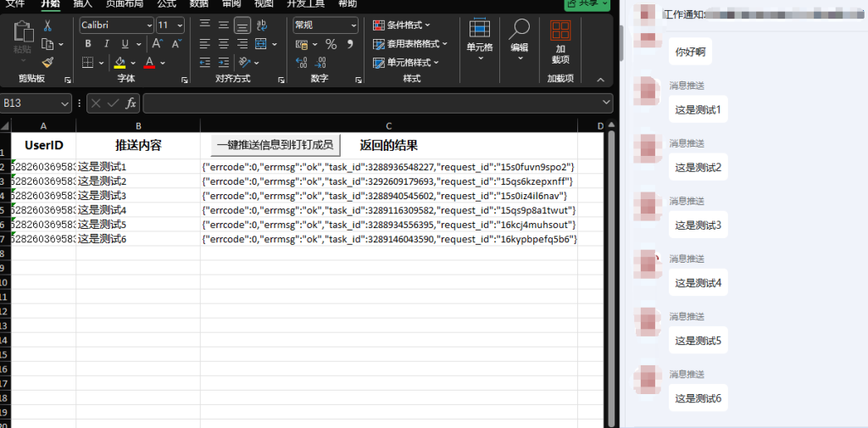The image size is (868, 428).
Task: Click the merge and center icon
Action: tap(259, 44)
